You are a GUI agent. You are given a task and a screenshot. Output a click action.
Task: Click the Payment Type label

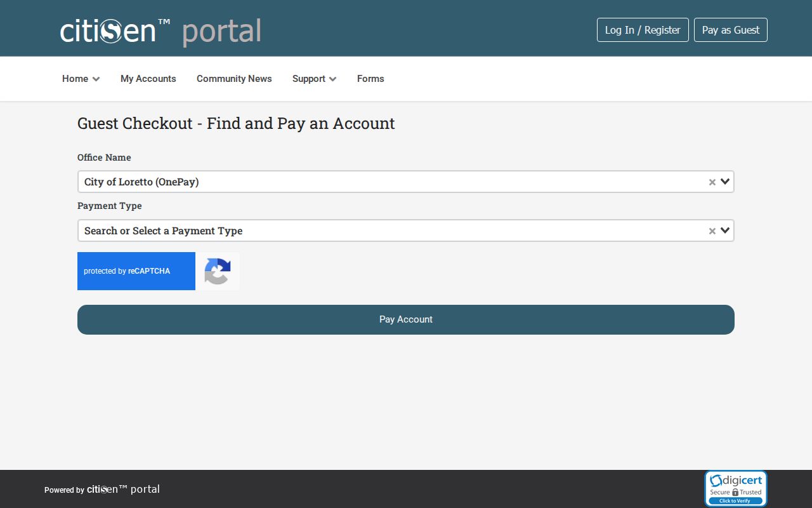(x=110, y=206)
